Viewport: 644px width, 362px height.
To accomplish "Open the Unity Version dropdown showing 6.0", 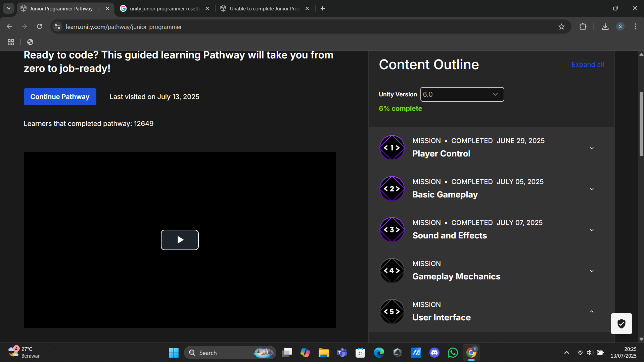I will click(462, 94).
